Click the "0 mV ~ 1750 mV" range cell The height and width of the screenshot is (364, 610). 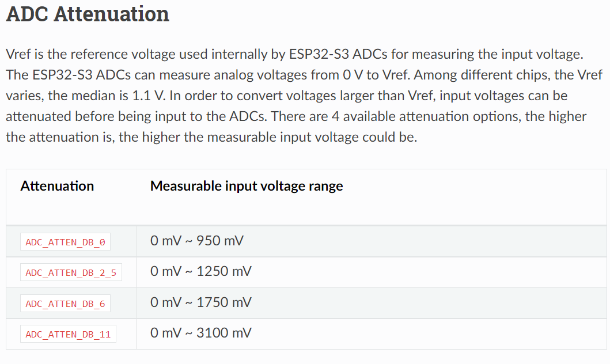[x=201, y=302]
